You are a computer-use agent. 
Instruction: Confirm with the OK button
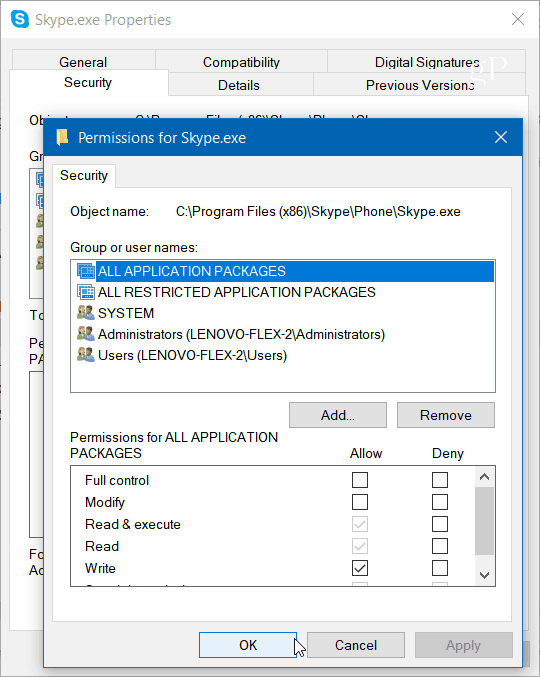pyautogui.click(x=248, y=645)
